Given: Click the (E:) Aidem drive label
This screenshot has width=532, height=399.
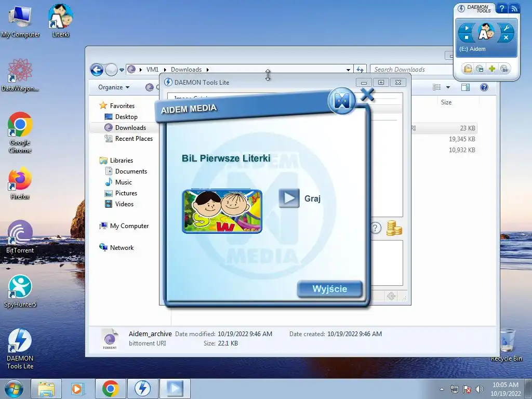Looking at the screenshot, I should click(472, 49).
